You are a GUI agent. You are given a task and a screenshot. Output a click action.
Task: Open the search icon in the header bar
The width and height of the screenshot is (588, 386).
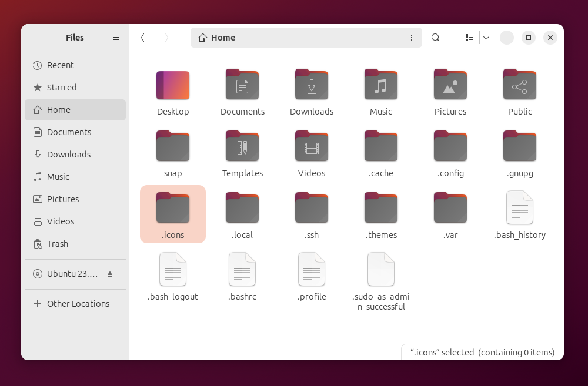(435, 37)
